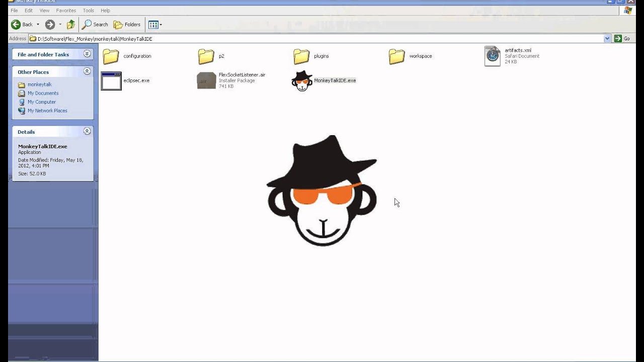The height and width of the screenshot is (362, 644).
Task: Click the Forward arrow toolbar icon
Action: (x=50, y=24)
